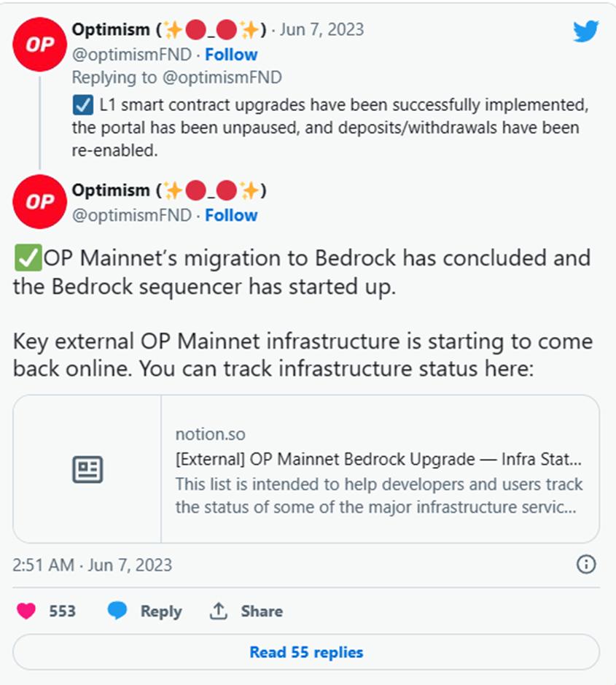Viewport: 616px width, 685px height.
Task: Click the article card newspaper icon
Action: (87, 469)
